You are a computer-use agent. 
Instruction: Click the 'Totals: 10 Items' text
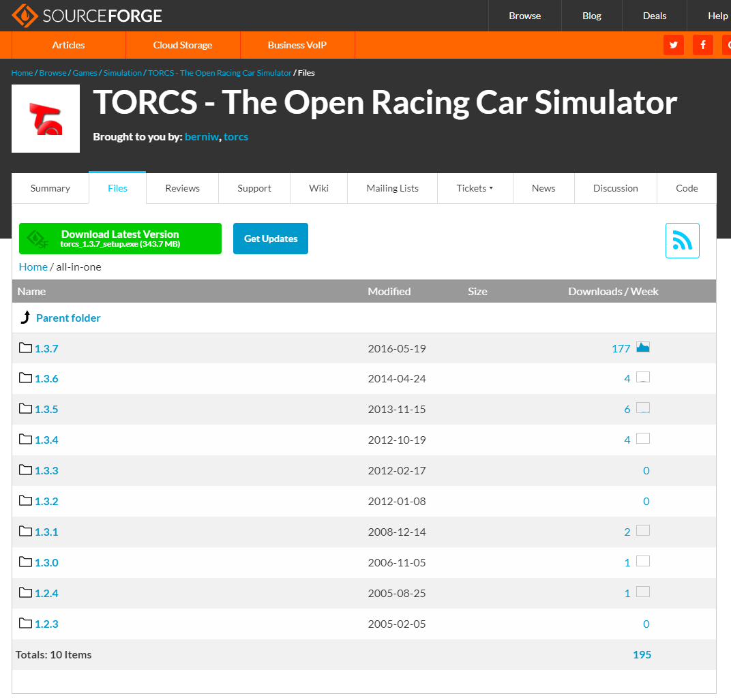click(x=54, y=655)
